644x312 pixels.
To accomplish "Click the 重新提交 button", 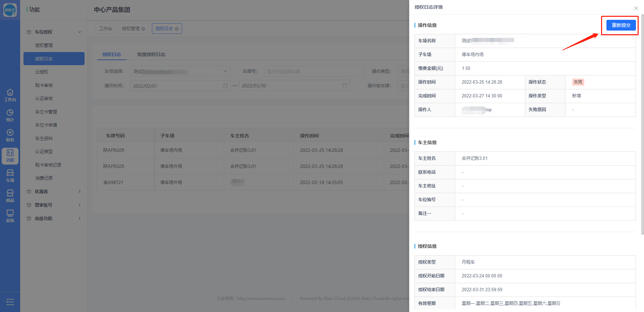I will tap(621, 25).
